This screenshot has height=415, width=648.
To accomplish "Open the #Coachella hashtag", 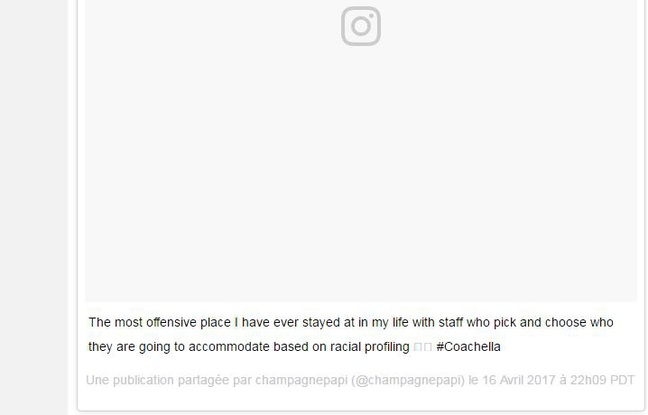I will coord(468,347).
